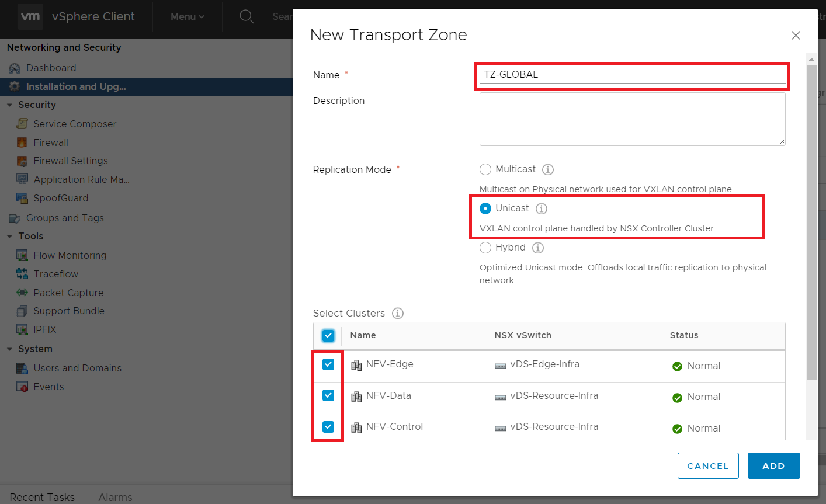Collapse the Tools tree section
The width and height of the screenshot is (826, 504).
point(9,237)
